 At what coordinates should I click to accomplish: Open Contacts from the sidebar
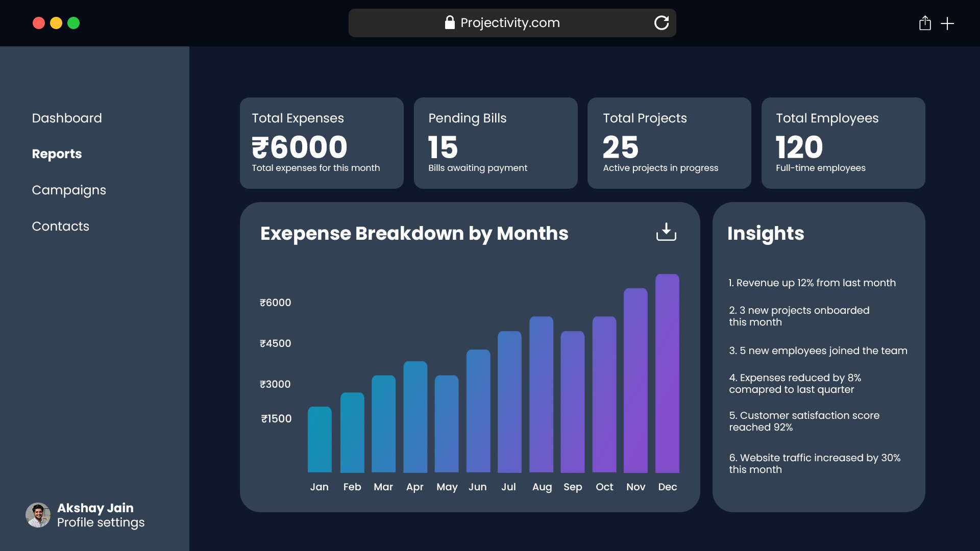[60, 226]
